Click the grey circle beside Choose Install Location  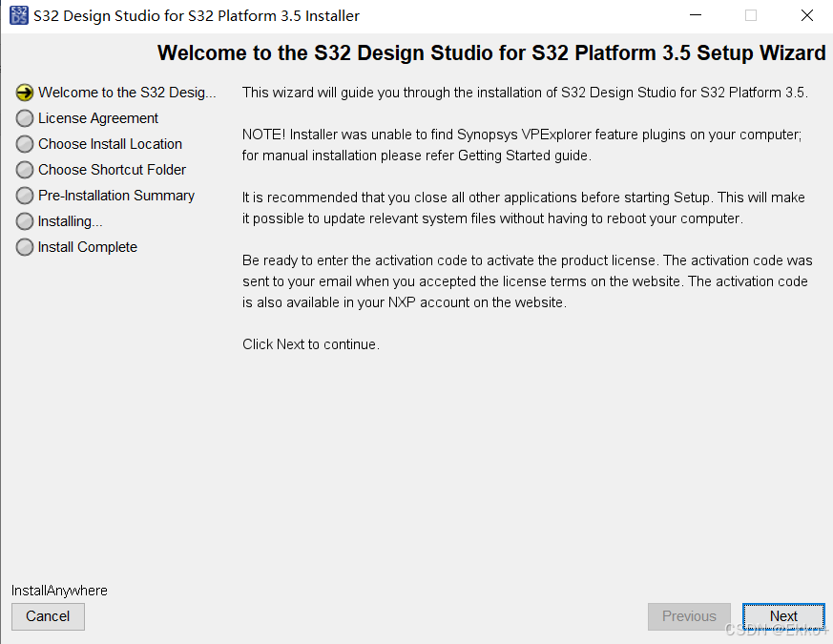pos(25,144)
